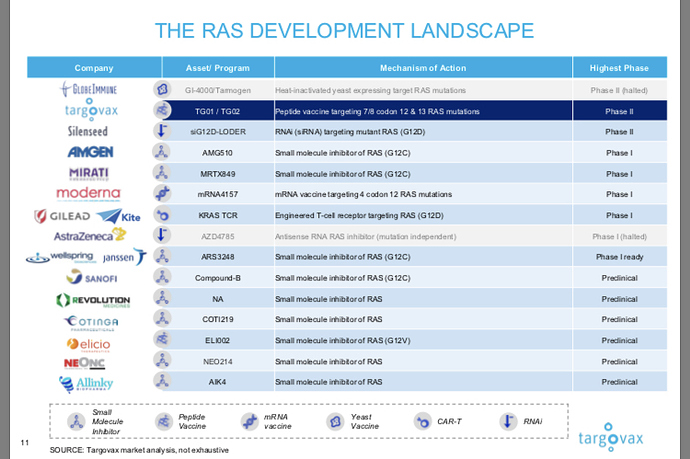
Task: Click the Highest Phase column header
Action: 620,67
